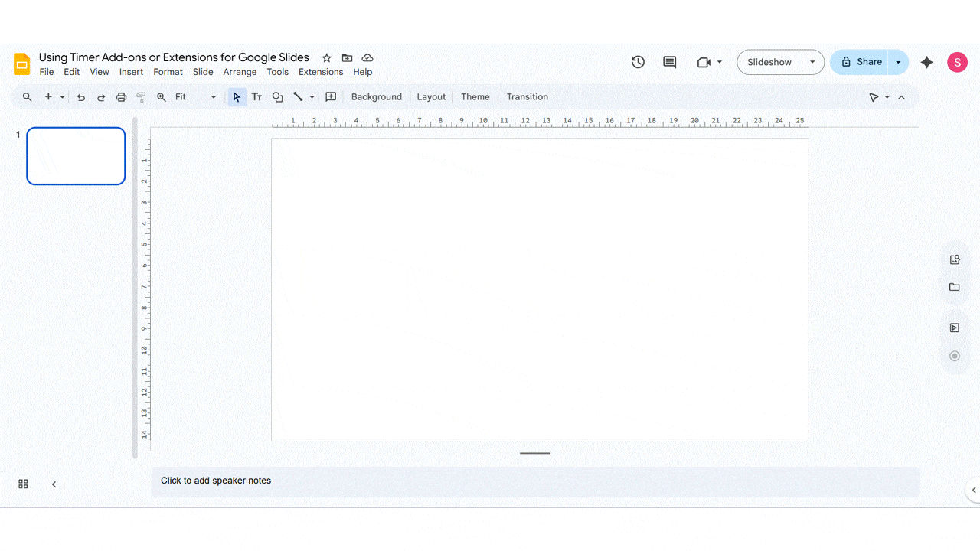Select the Text box tool
The image size is (980, 551).
[x=256, y=97]
